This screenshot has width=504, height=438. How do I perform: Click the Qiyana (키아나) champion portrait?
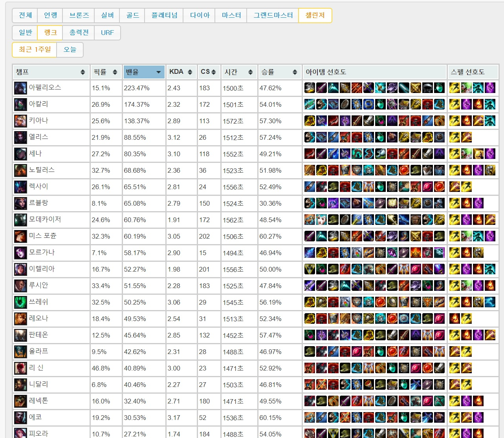pyautogui.click(x=20, y=121)
